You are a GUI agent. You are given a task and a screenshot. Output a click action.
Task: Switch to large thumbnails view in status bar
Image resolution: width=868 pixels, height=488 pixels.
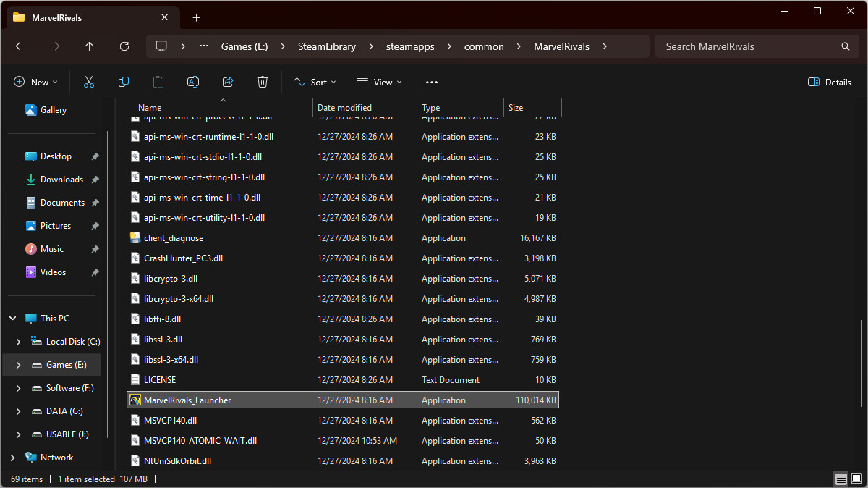click(856, 479)
